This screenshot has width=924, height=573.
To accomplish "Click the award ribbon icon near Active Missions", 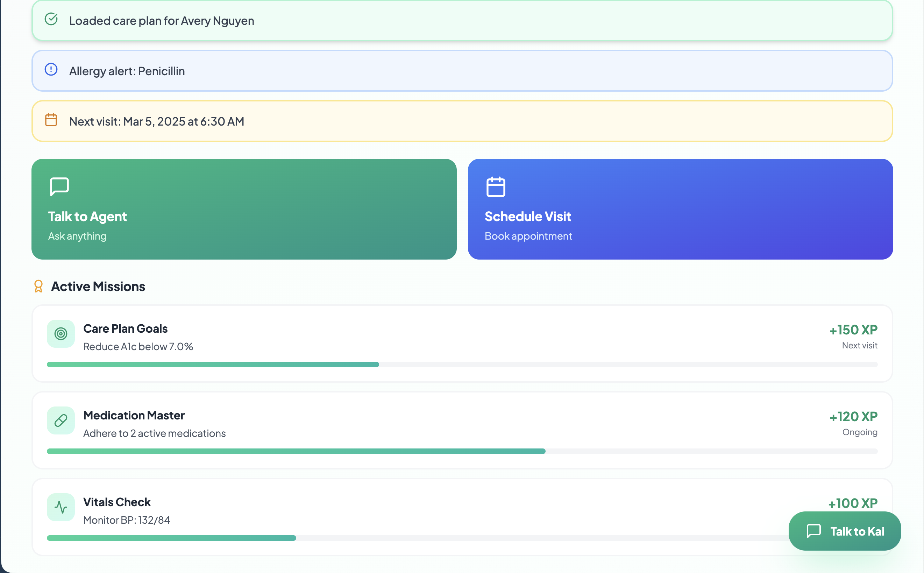I will click(38, 286).
